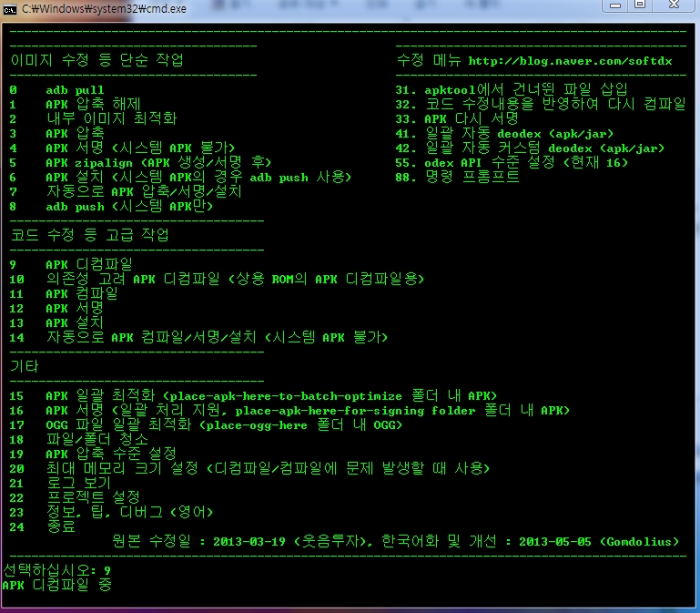Minimize the command prompt window
The height and width of the screenshot is (613, 700).
pos(614,5)
